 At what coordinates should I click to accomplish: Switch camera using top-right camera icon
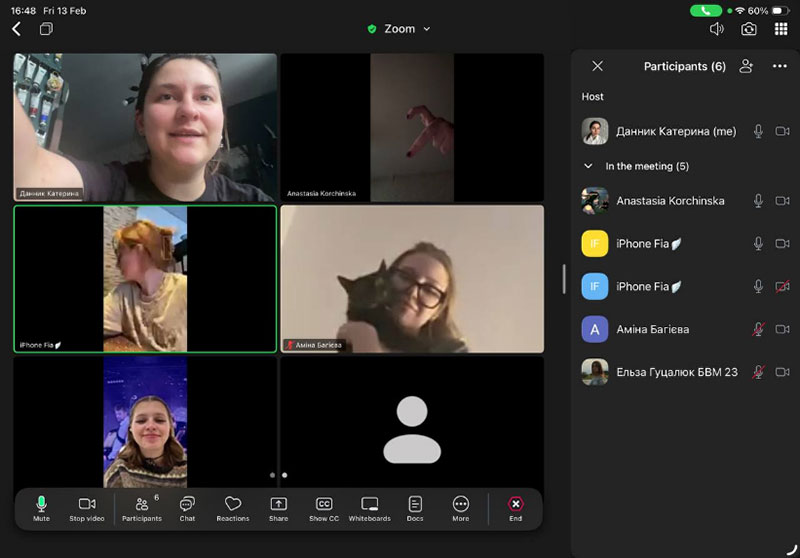(749, 29)
